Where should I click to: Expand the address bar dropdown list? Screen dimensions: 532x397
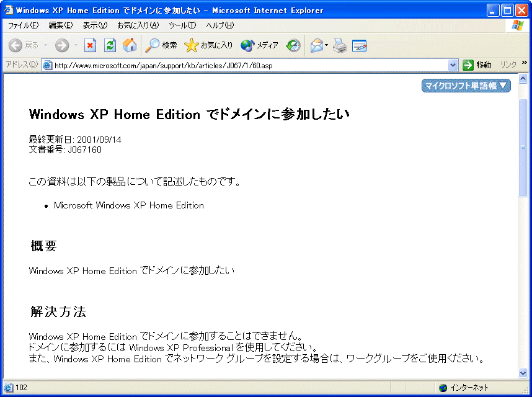point(453,65)
